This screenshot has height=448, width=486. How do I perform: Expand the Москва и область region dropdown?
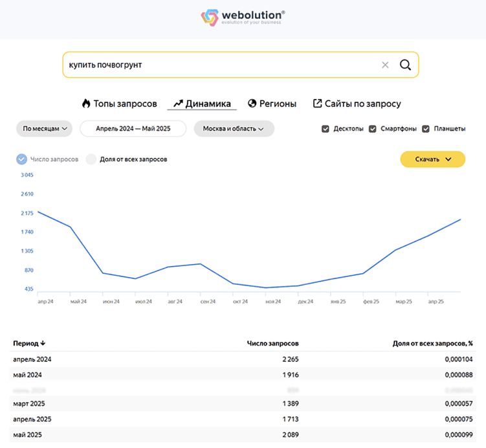point(234,129)
